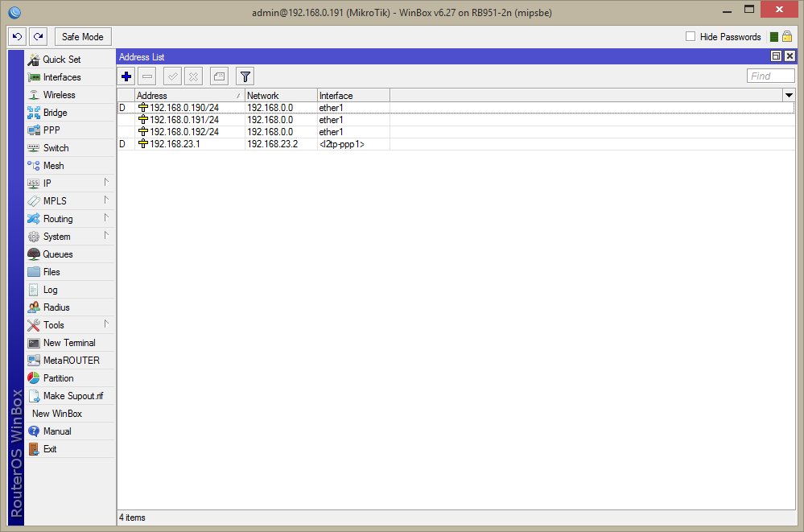Toggle Safe Mode button
The image size is (804, 532).
[x=83, y=36]
